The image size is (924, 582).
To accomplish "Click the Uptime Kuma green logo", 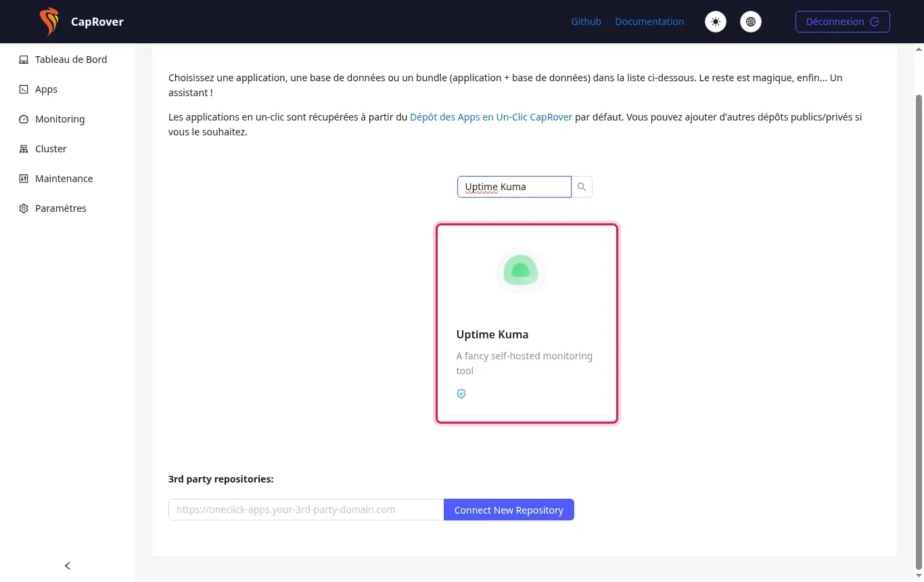I will coord(521,271).
